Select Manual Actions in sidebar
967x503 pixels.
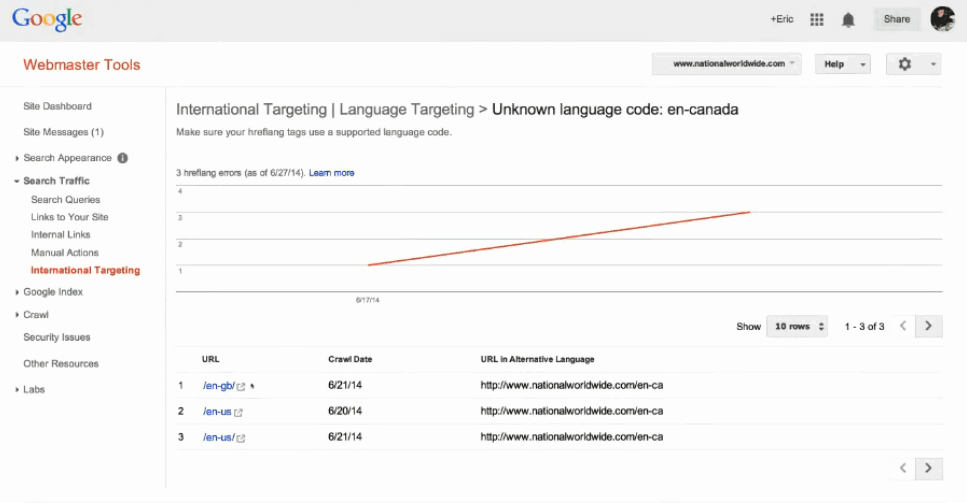[64, 253]
